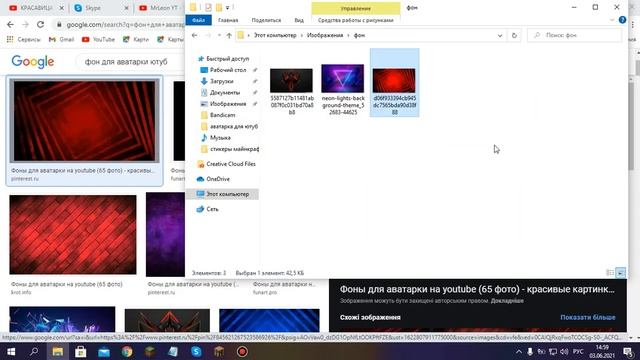Open the Customize Quick Access Toolbar dropdown arrow

tap(227, 8)
